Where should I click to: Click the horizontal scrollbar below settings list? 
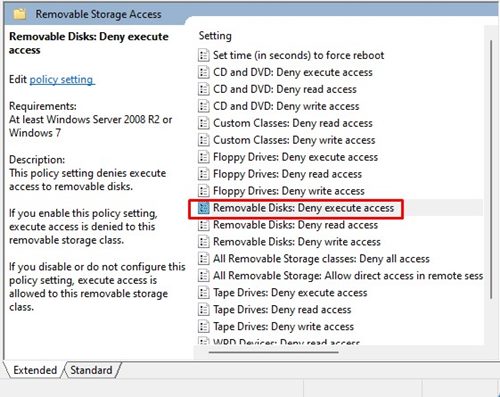click(x=273, y=352)
